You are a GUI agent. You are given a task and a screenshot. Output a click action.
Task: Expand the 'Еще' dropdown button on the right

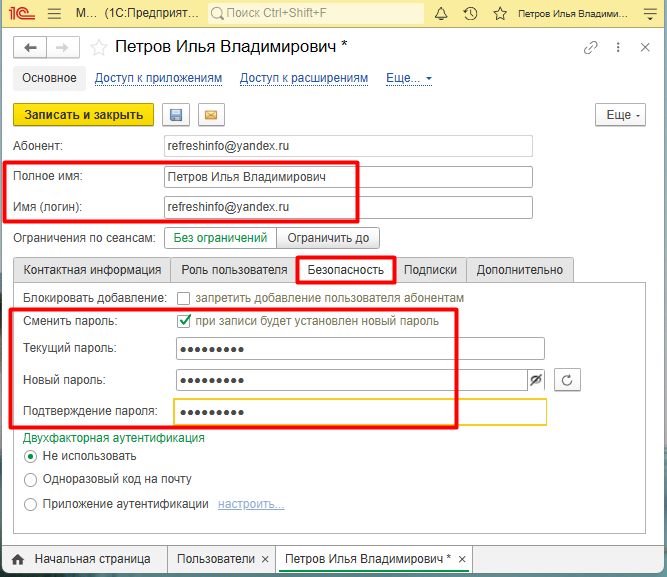[619, 115]
